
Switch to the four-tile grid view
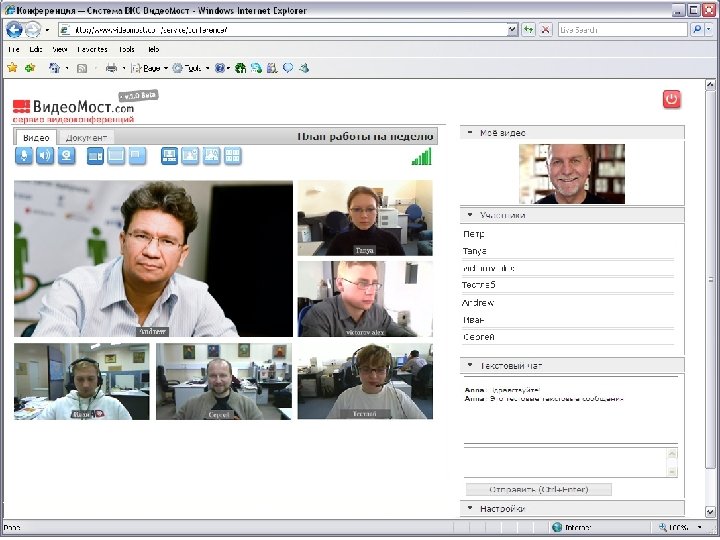click(x=232, y=156)
